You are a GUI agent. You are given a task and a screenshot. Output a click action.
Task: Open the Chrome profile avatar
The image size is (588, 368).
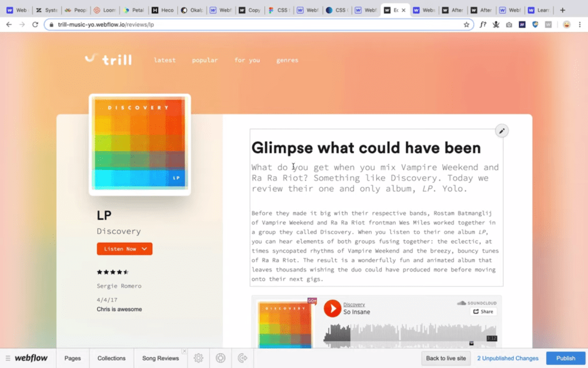566,25
